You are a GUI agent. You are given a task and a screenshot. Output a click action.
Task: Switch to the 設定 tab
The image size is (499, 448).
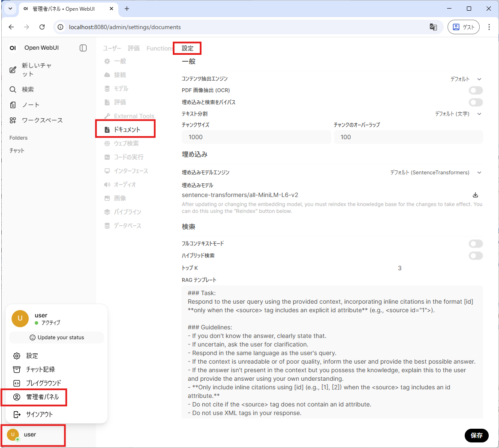(x=187, y=48)
